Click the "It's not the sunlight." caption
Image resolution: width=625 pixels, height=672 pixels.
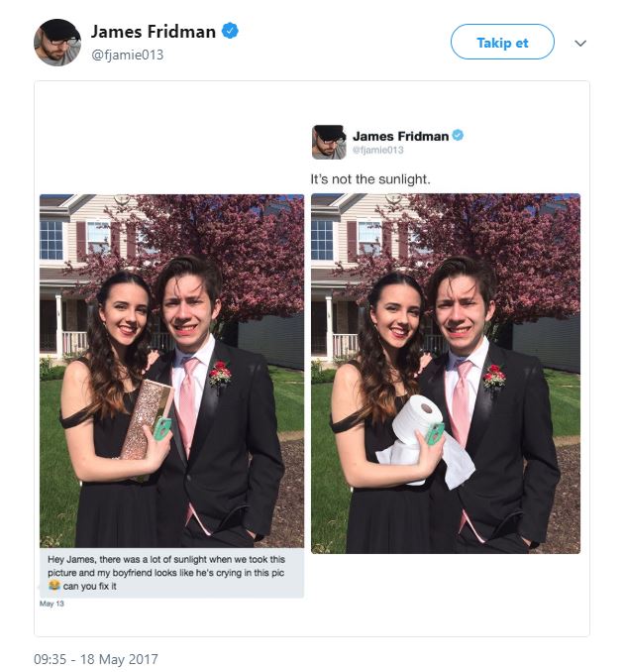[x=370, y=179]
